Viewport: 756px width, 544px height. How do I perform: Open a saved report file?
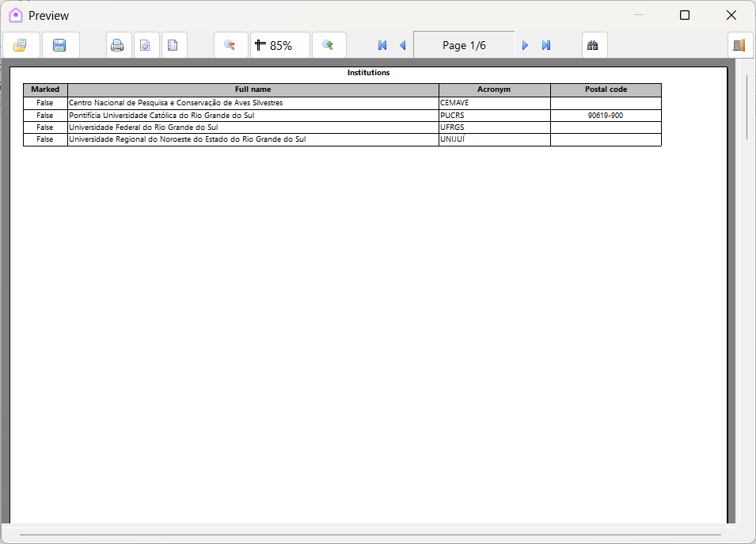(x=21, y=45)
